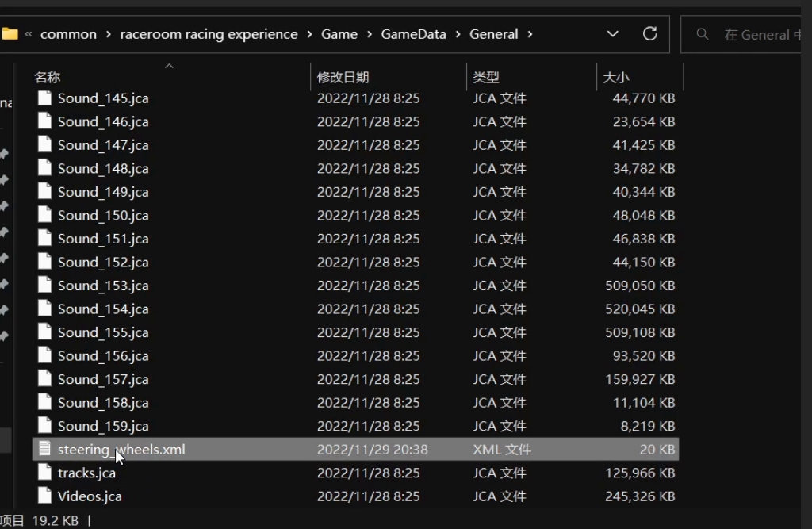This screenshot has width=812, height=529.
Task: Click file icon of Sound_147.jca
Action: [45, 144]
